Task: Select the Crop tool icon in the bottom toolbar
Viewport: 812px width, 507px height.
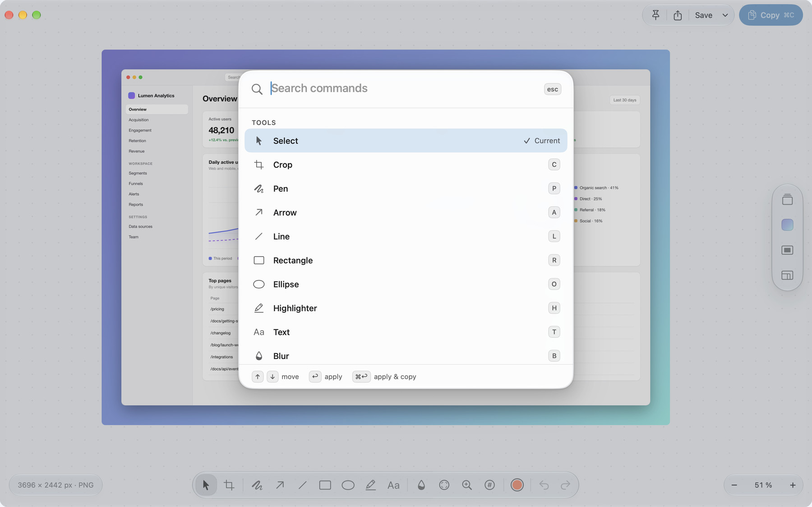Action: pyautogui.click(x=229, y=485)
